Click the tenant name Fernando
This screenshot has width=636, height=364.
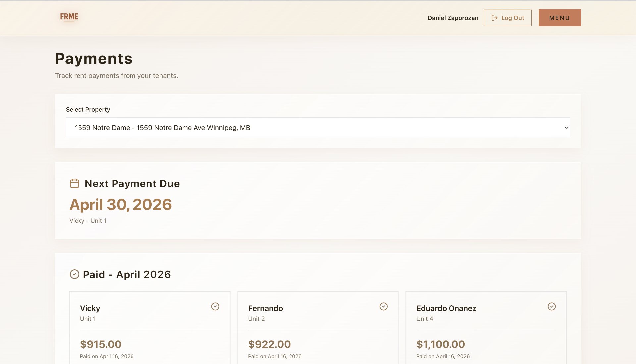click(x=266, y=308)
